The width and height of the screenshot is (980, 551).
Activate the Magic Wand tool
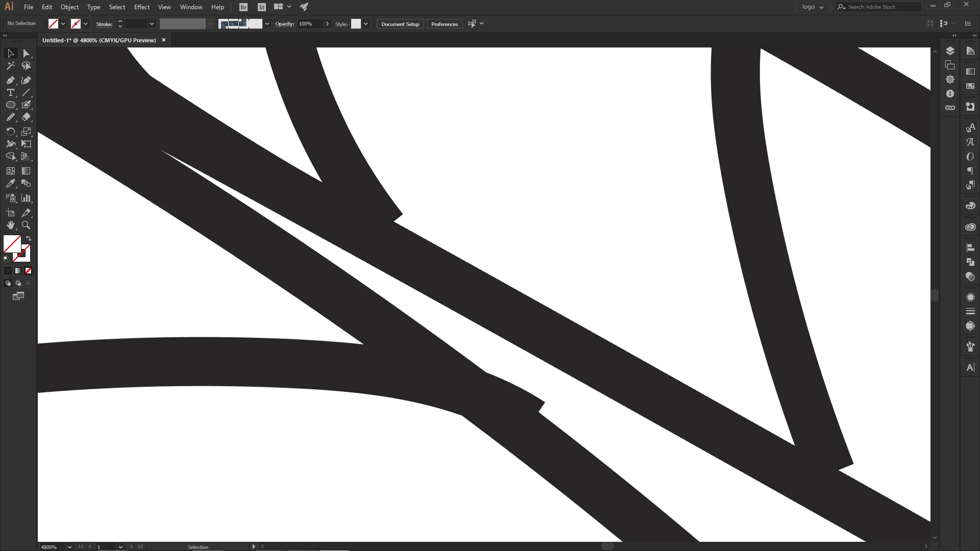[10, 66]
